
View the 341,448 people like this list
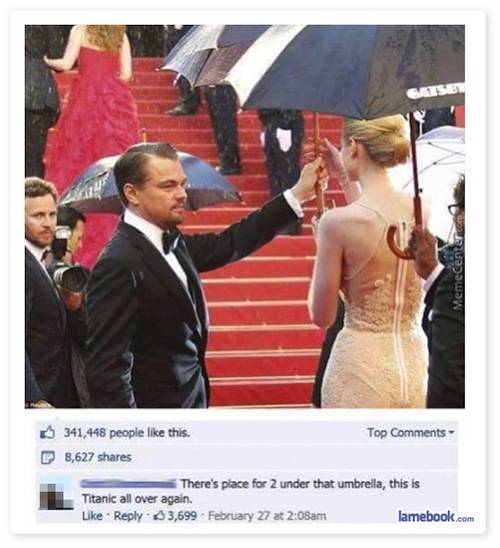[x=126, y=433]
